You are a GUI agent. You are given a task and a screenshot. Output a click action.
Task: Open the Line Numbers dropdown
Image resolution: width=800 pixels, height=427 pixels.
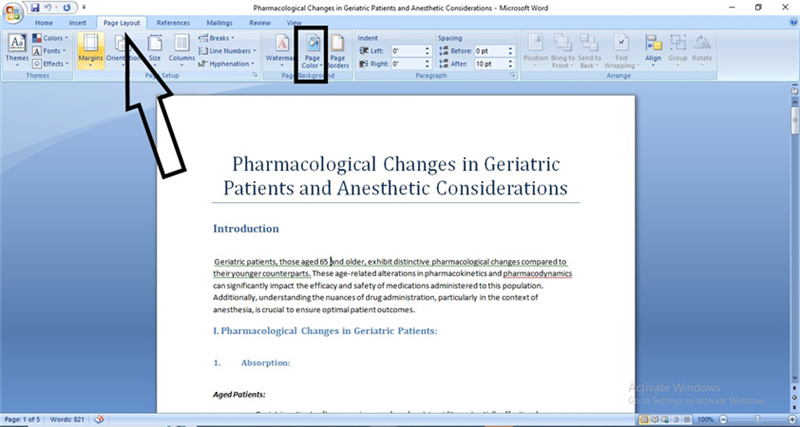(227, 51)
